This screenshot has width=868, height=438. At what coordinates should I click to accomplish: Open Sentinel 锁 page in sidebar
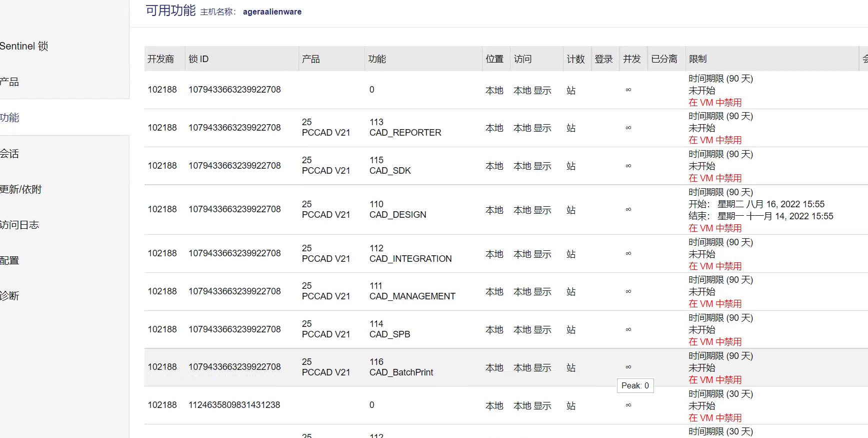24,46
